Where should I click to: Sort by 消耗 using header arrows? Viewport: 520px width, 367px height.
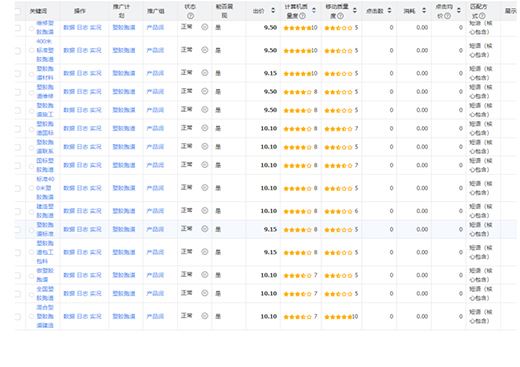pyautogui.click(x=424, y=11)
